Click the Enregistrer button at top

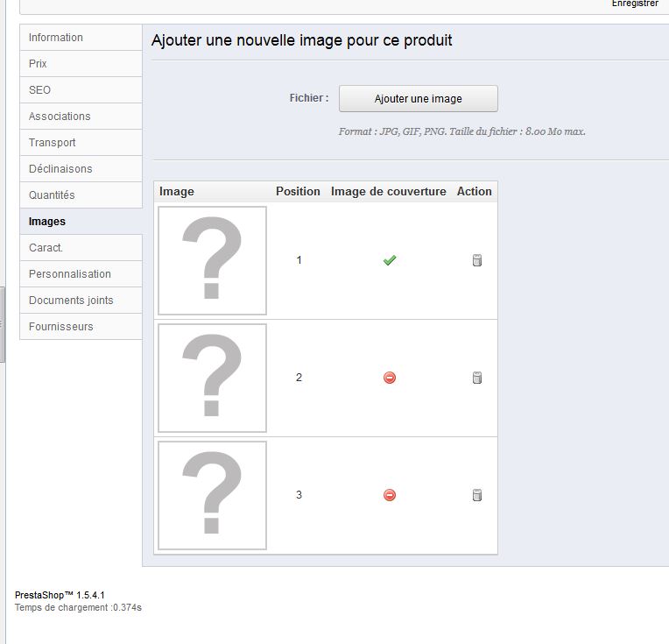[635, 4]
